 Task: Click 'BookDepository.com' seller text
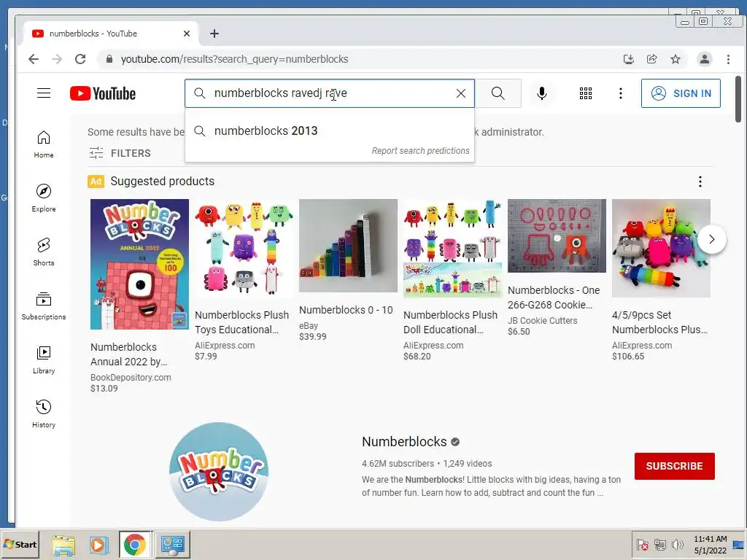tap(131, 378)
